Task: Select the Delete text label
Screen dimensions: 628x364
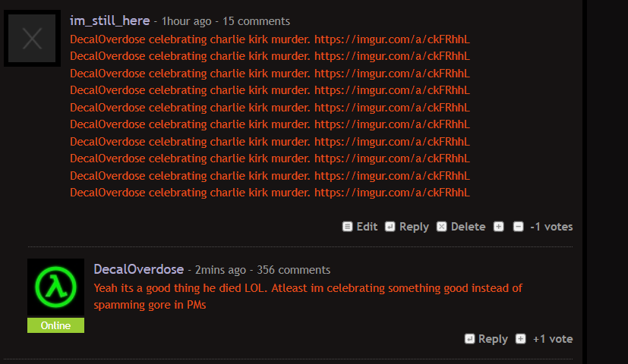Action: coord(468,227)
